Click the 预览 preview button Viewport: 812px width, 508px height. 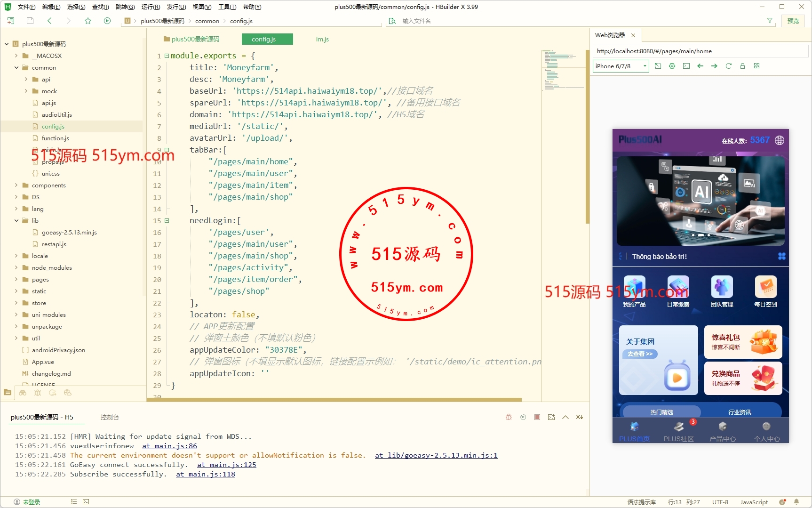point(793,21)
